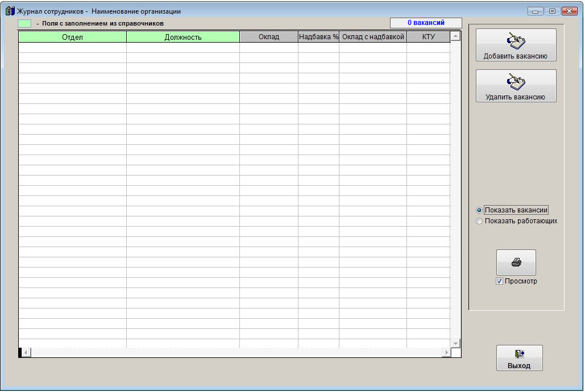Minimize the Журнал сотрудников window
Image resolution: width=585 pixels, height=392 pixels.
[535, 11]
